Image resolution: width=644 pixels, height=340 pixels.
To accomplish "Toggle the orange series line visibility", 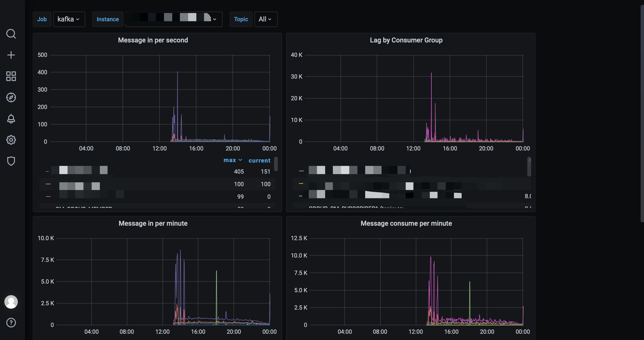I will [47, 184].
